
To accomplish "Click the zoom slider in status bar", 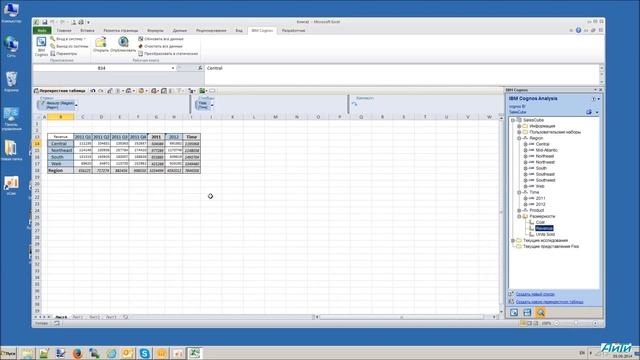I will 576,323.
